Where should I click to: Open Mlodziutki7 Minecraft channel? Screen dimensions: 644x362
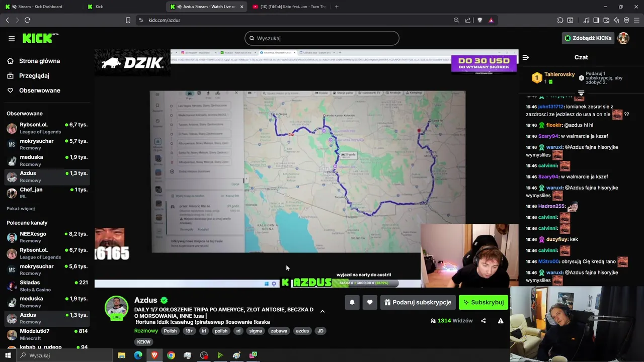(x=47, y=334)
